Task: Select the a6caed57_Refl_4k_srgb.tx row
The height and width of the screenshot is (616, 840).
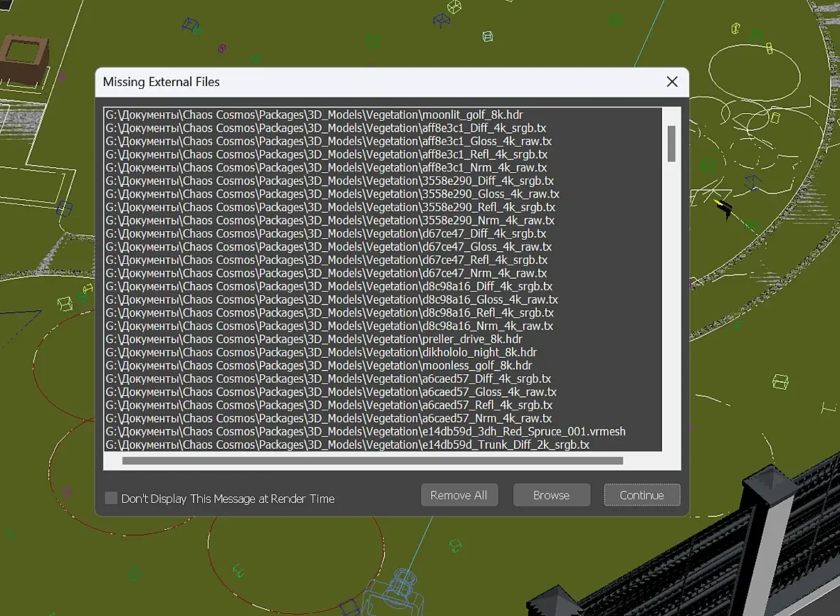Action: 383,405
